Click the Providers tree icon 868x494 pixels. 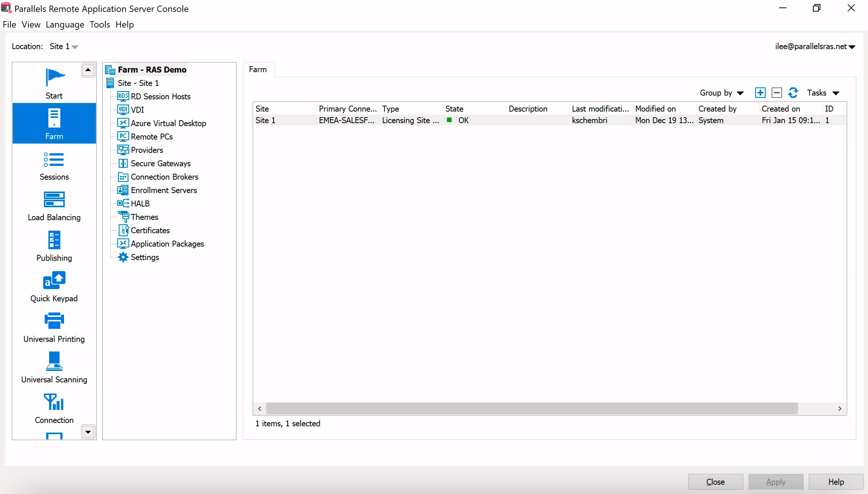click(123, 150)
